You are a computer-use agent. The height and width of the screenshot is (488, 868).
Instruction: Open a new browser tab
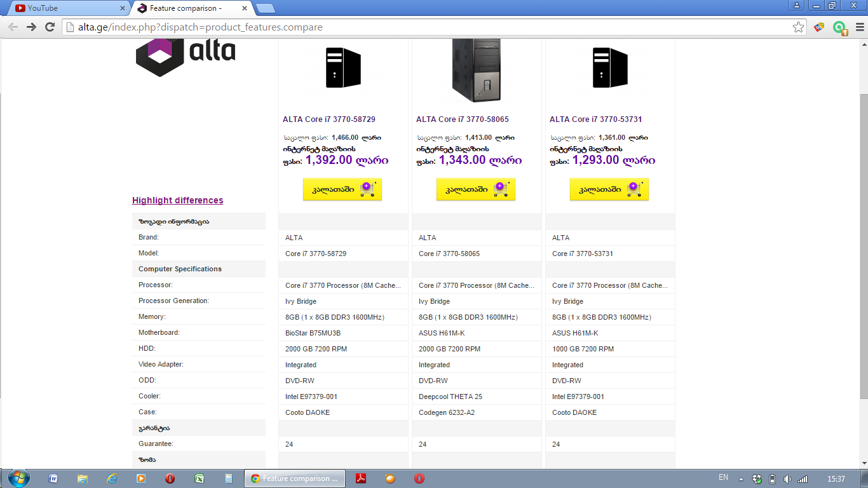tap(265, 8)
